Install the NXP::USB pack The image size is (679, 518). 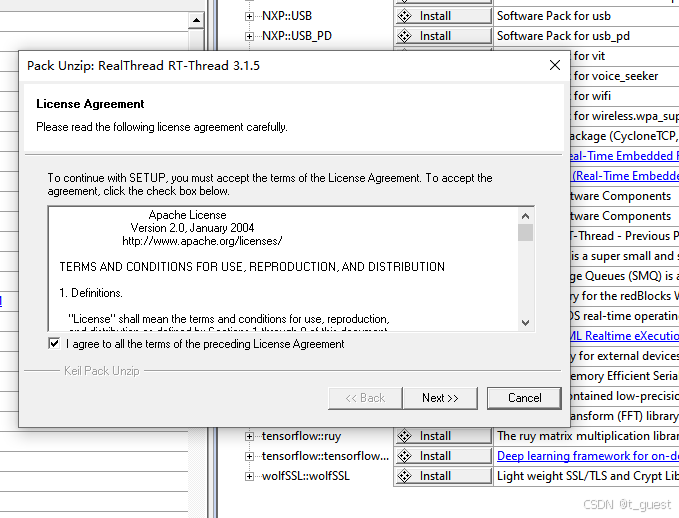point(443,16)
